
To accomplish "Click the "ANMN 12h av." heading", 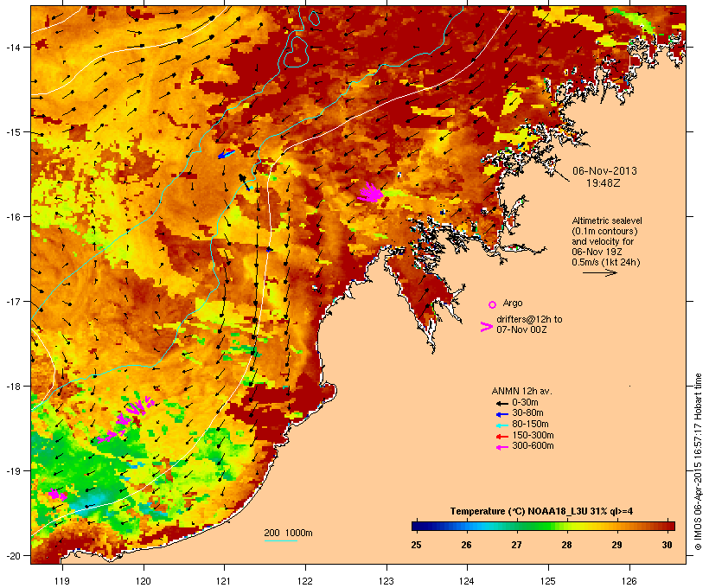I will click(521, 391).
